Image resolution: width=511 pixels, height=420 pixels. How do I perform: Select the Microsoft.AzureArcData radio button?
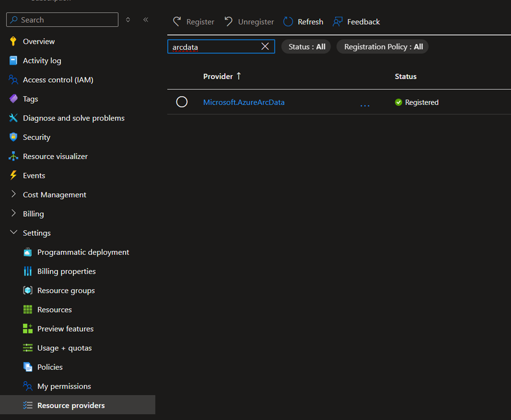tap(182, 102)
